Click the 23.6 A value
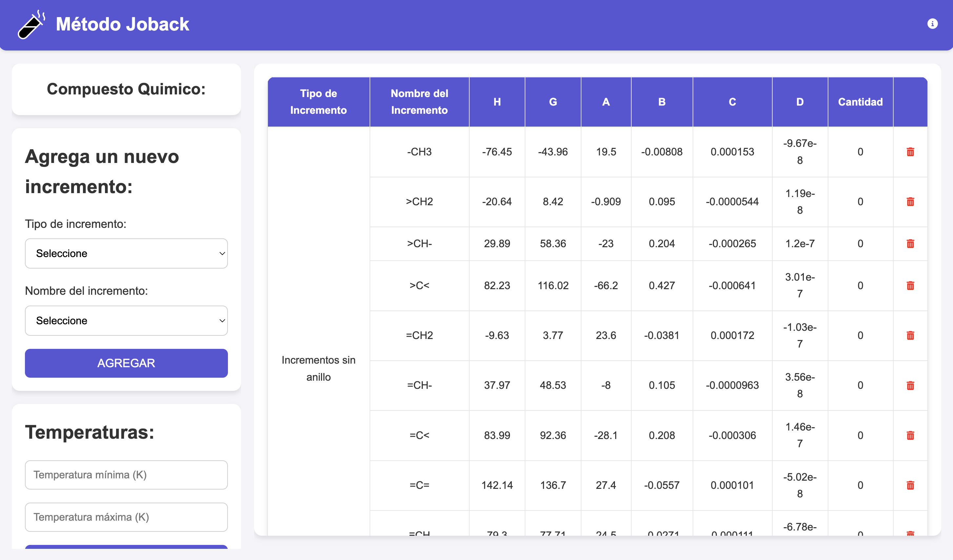Viewport: 953px width, 560px height. [606, 335]
